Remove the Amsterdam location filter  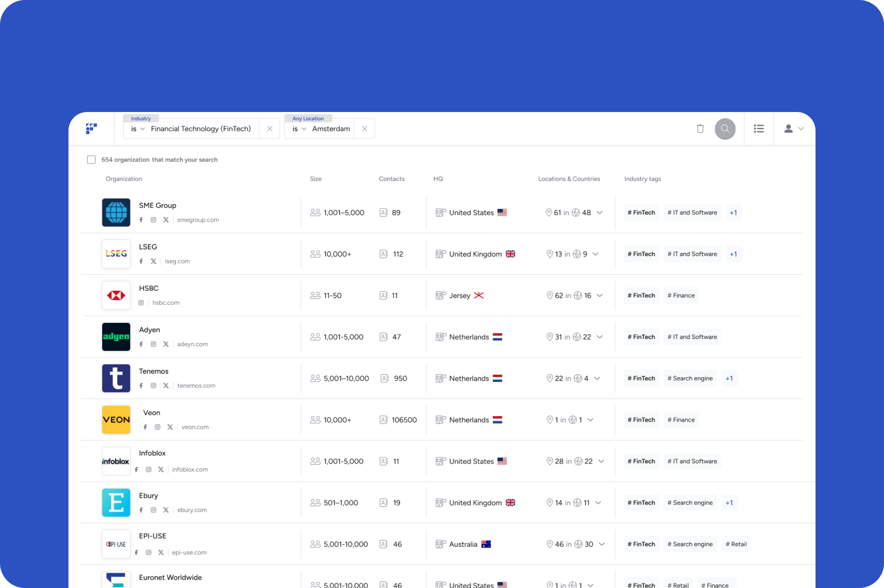(365, 129)
